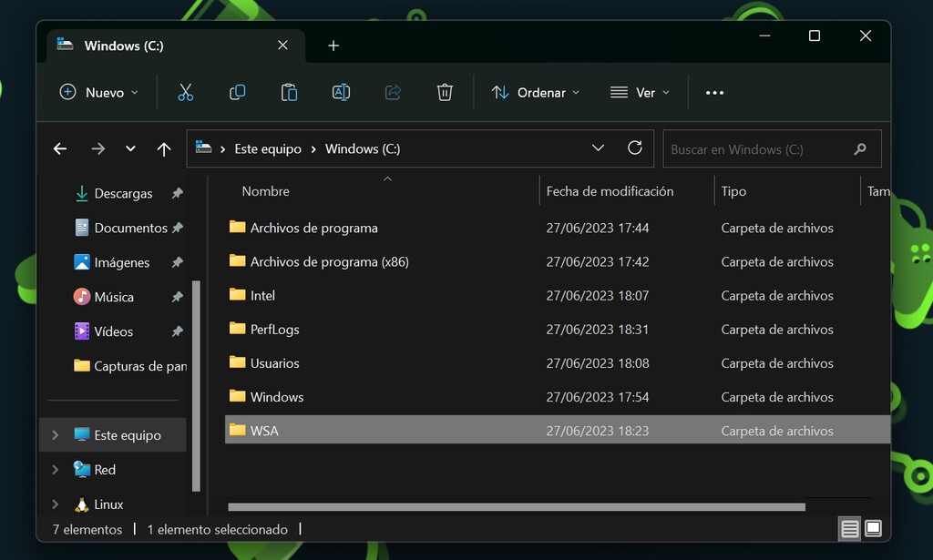Click the date 27/06/2023 18:31
Viewport: 933px width, 560px height.
598,330
